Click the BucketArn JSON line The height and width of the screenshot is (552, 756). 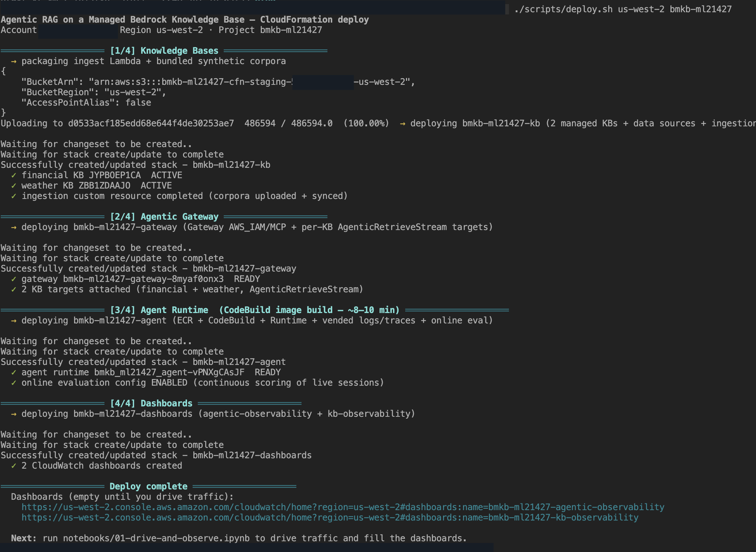(x=218, y=82)
